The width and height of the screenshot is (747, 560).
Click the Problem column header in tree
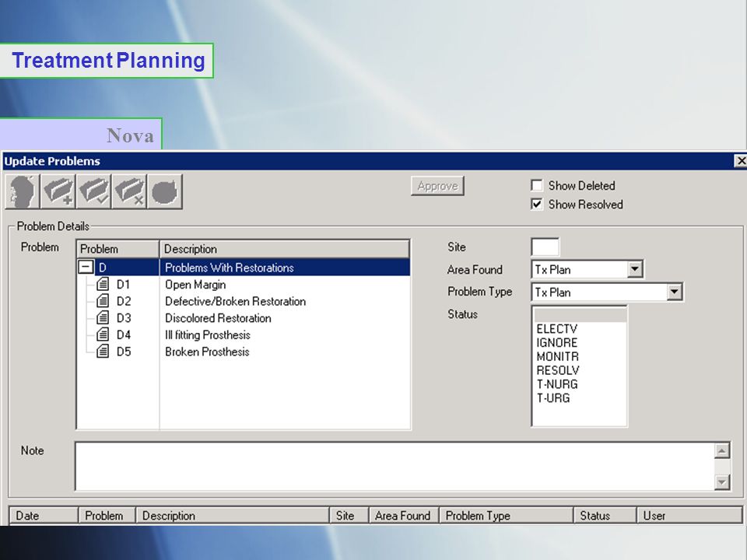[117, 249]
